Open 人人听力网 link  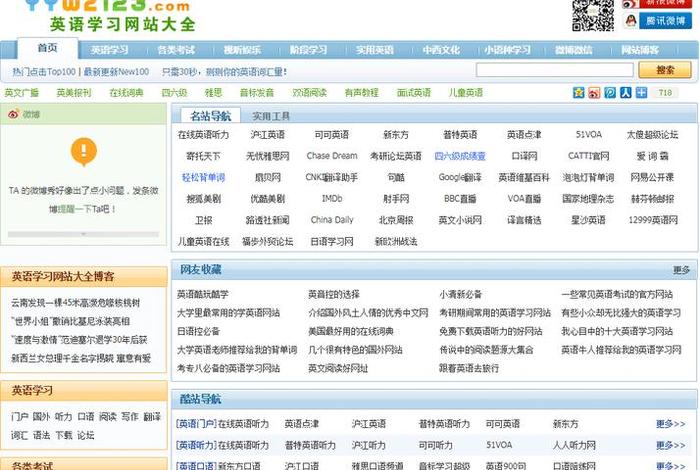(x=574, y=445)
